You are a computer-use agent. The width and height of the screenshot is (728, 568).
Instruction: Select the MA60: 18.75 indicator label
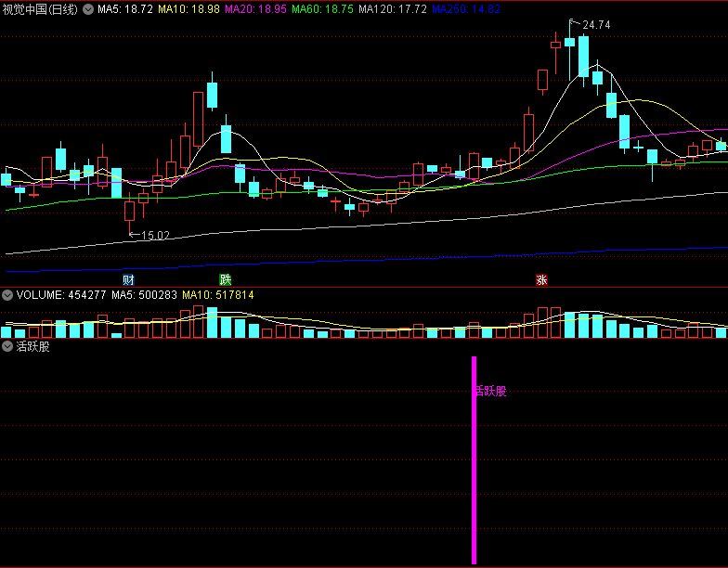tap(322, 9)
